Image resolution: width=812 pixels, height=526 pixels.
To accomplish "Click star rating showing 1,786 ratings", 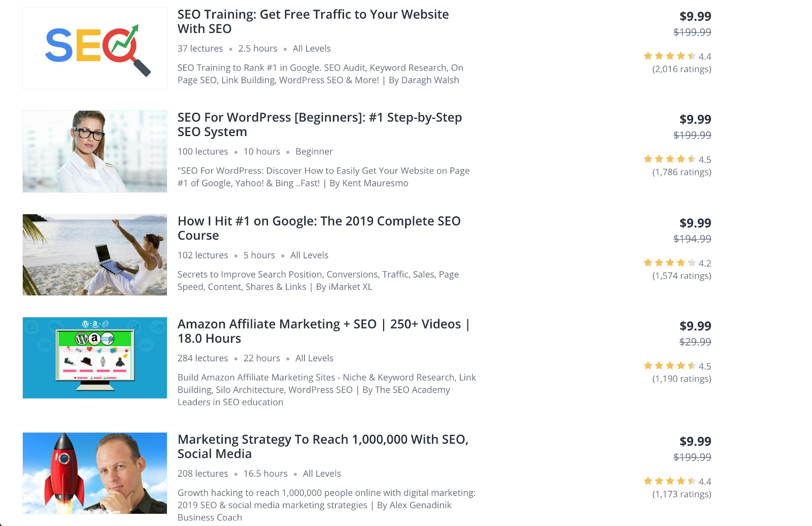I will pyautogui.click(x=670, y=159).
